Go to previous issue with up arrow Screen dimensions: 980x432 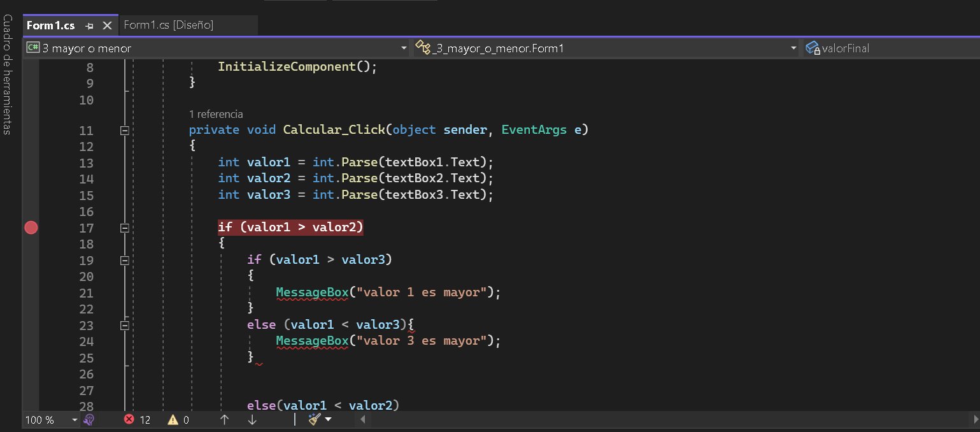[224, 419]
